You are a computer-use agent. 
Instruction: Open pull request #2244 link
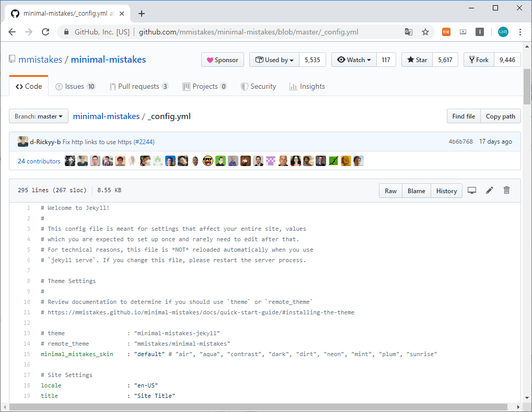(x=144, y=142)
